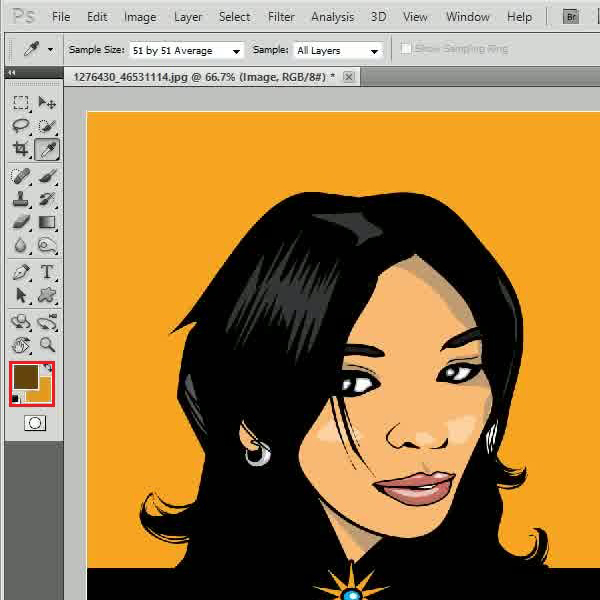
Task: Click the Eyedropper icon in options bar
Action: [31, 49]
